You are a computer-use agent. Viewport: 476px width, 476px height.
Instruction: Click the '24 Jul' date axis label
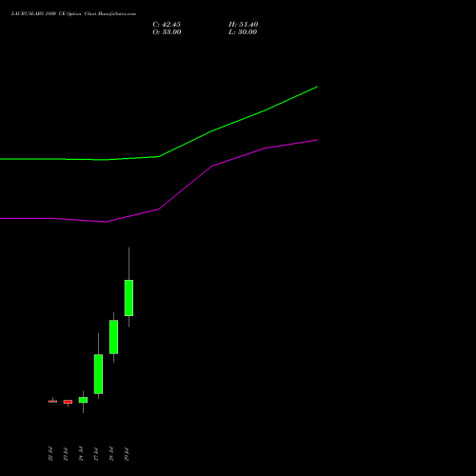point(81,454)
